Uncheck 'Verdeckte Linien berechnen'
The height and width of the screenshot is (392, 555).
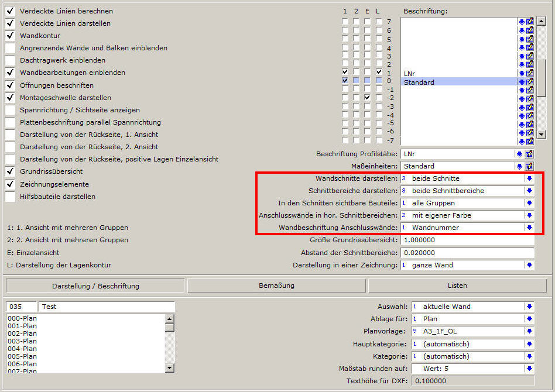tap(10, 11)
